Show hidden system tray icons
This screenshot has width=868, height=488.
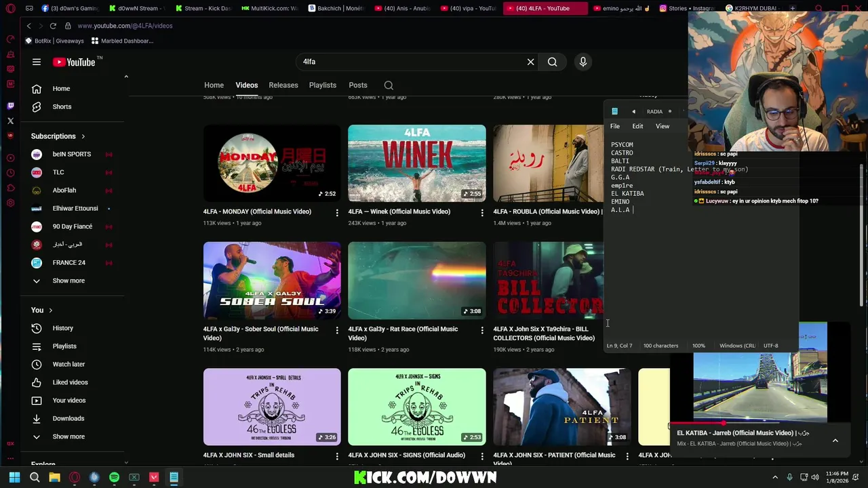[775, 477]
